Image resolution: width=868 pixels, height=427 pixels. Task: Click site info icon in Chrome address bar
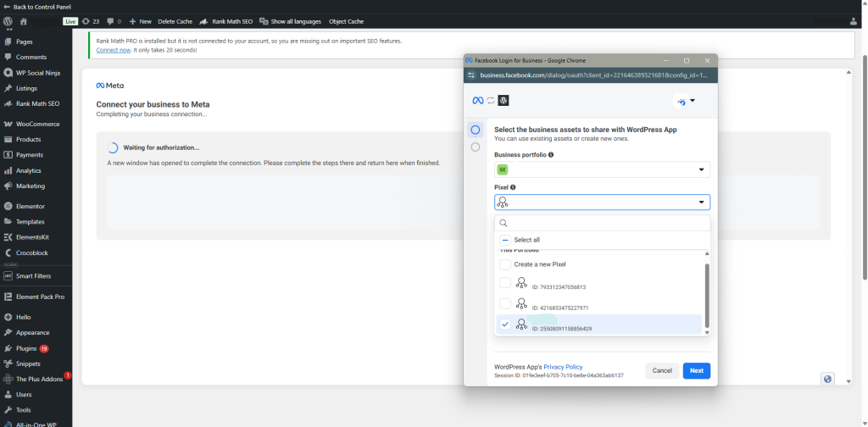(x=471, y=75)
